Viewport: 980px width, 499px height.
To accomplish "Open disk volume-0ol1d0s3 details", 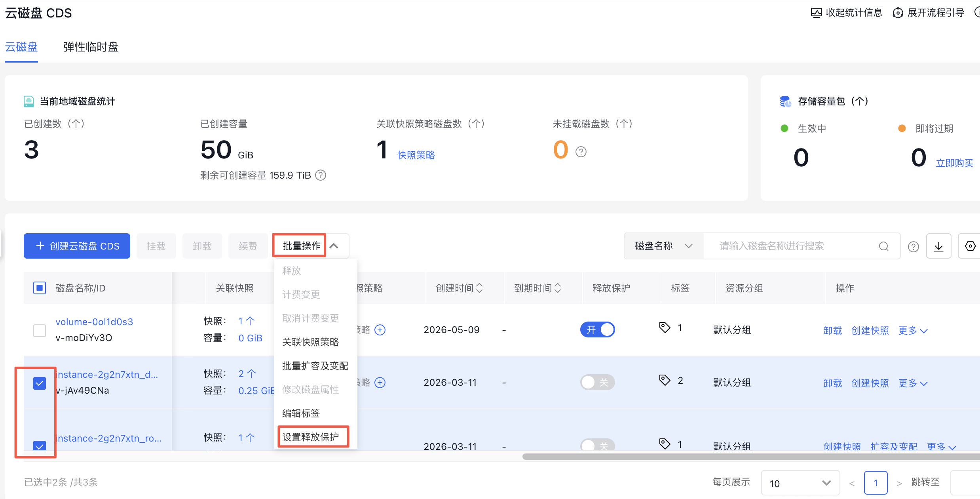I will (x=94, y=322).
